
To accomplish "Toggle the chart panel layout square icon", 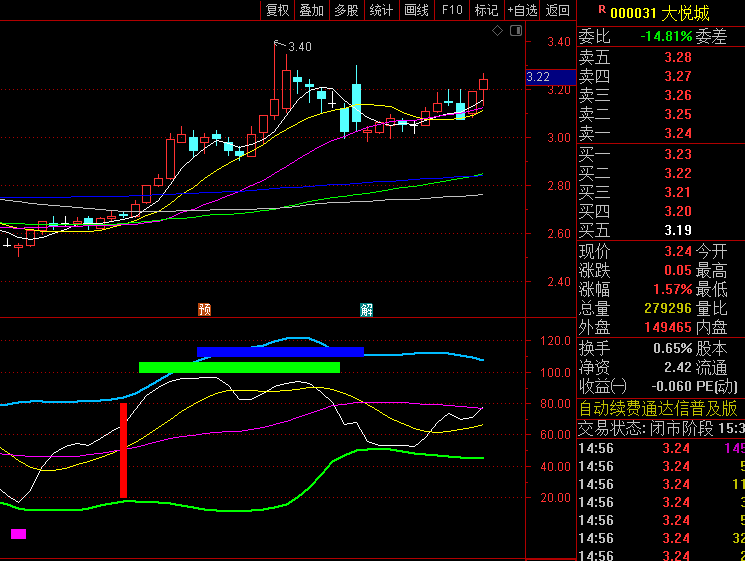I will [x=516, y=32].
